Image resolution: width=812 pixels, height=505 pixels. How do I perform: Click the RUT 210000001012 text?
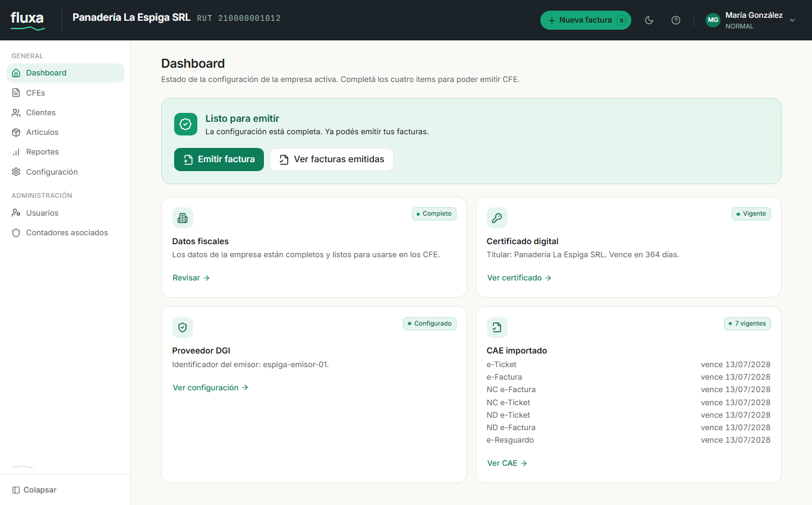click(x=239, y=18)
